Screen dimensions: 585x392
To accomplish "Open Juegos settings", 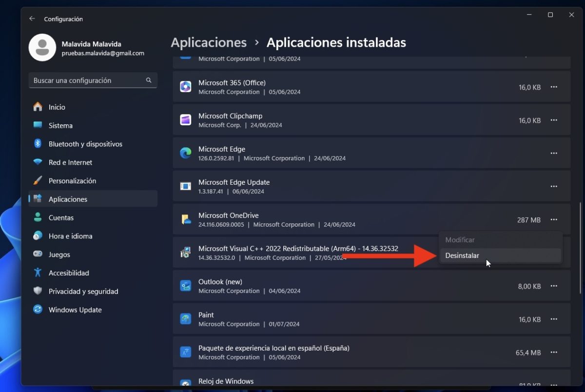I will coord(60,254).
